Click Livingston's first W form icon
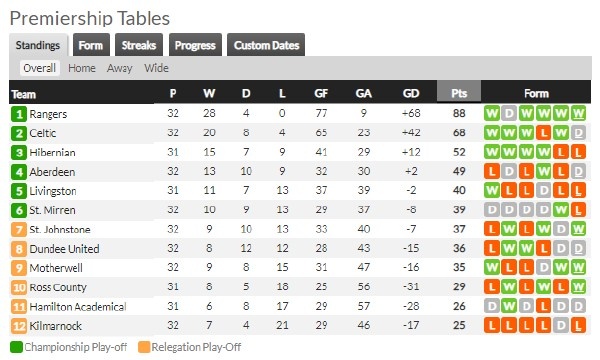This screenshot has width=600, height=360. coord(492,190)
